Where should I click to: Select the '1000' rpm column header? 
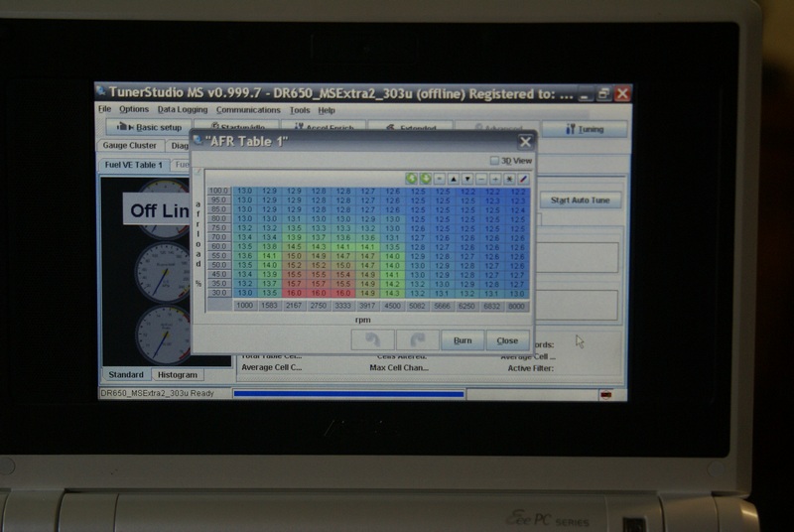(x=244, y=306)
